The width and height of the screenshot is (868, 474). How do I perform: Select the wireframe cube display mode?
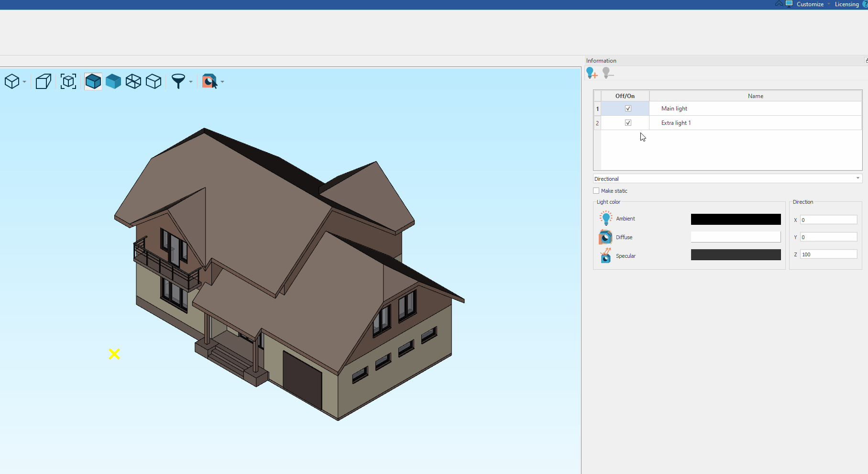(x=133, y=81)
